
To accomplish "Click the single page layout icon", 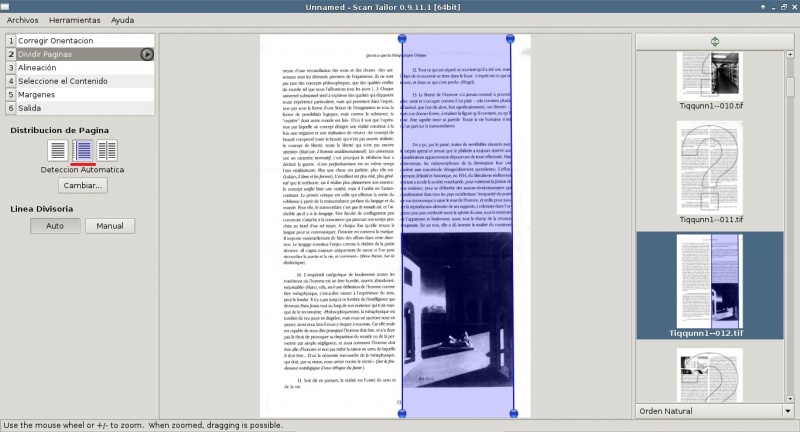I will click(59, 151).
